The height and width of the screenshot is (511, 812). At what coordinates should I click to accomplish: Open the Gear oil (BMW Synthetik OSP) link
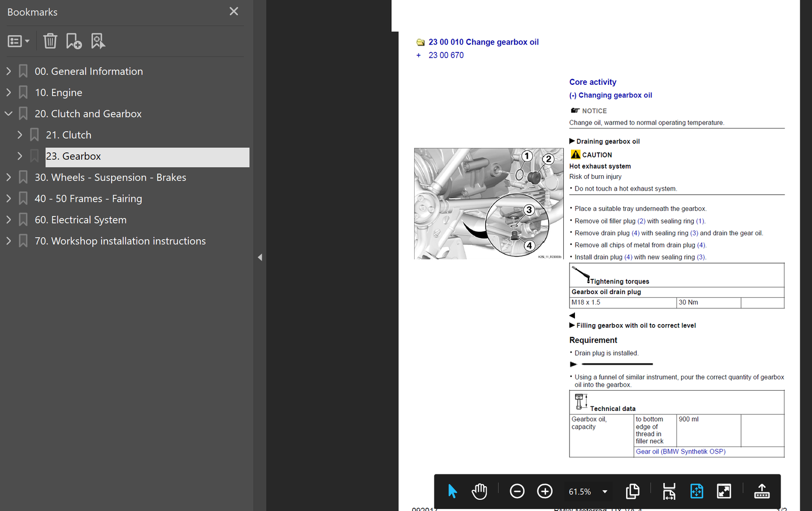coord(681,452)
